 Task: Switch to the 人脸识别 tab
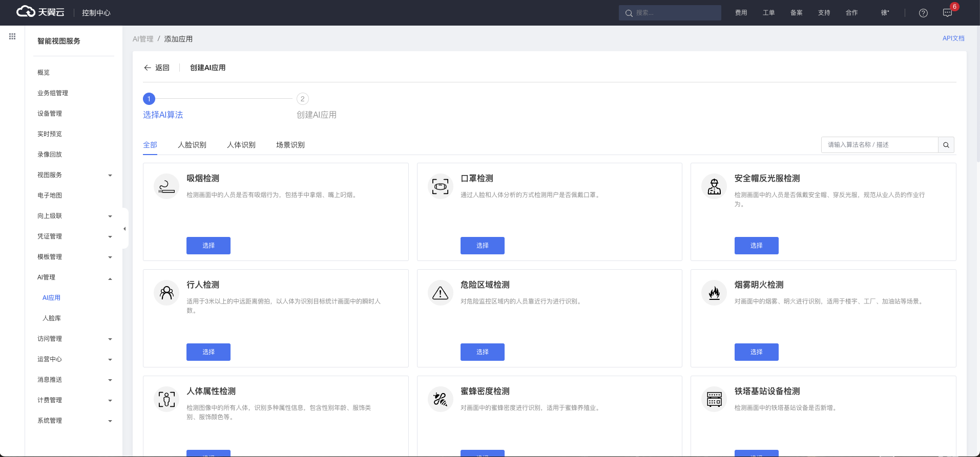point(192,145)
